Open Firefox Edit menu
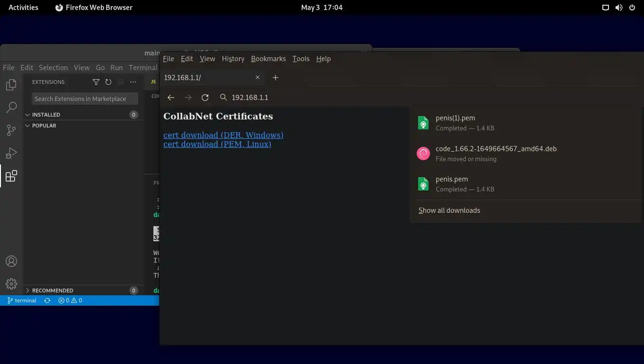The width and height of the screenshot is (644, 364). pyautogui.click(x=187, y=59)
